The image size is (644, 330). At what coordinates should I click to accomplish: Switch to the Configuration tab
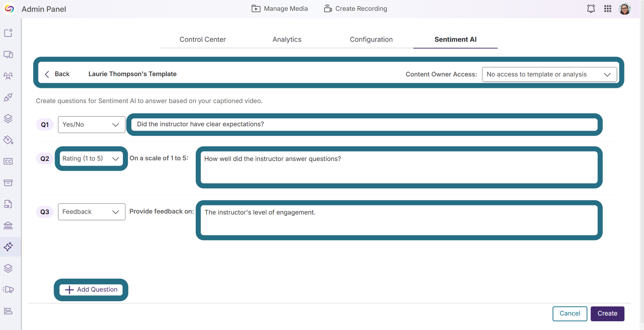click(x=371, y=39)
